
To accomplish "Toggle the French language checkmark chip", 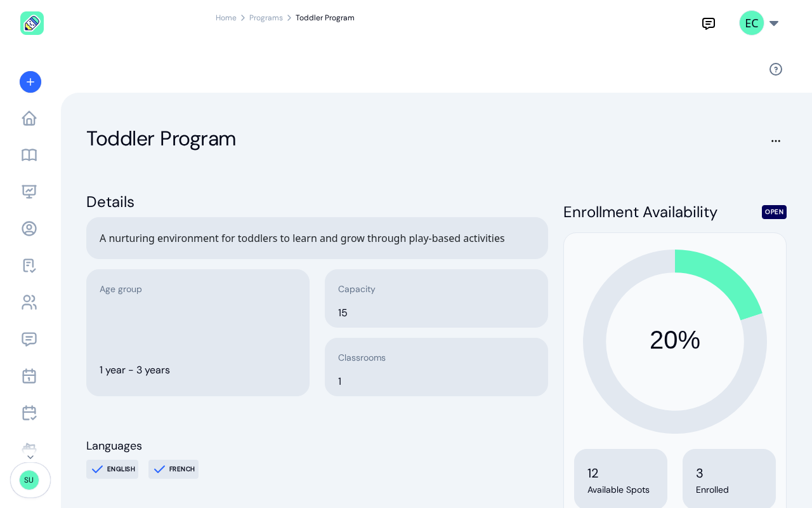I will (174, 469).
